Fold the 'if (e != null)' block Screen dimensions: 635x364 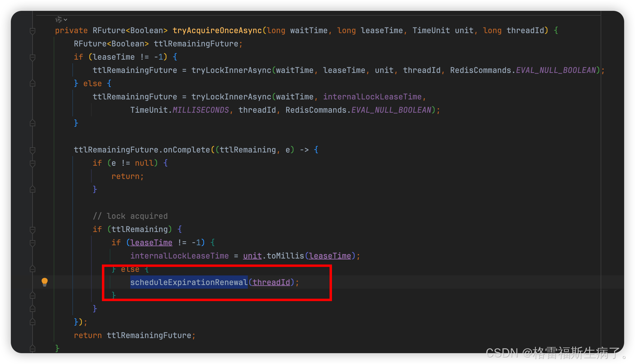[x=33, y=163]
